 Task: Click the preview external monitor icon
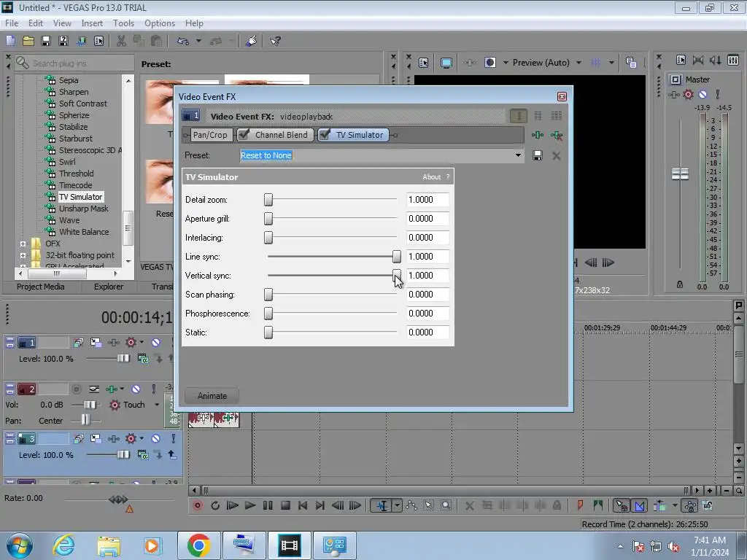click(446, 63)
